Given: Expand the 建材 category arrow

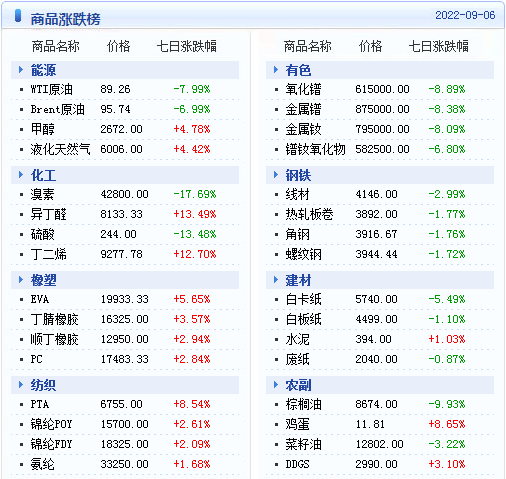Looking at the screenshot, I should point(276,280).
